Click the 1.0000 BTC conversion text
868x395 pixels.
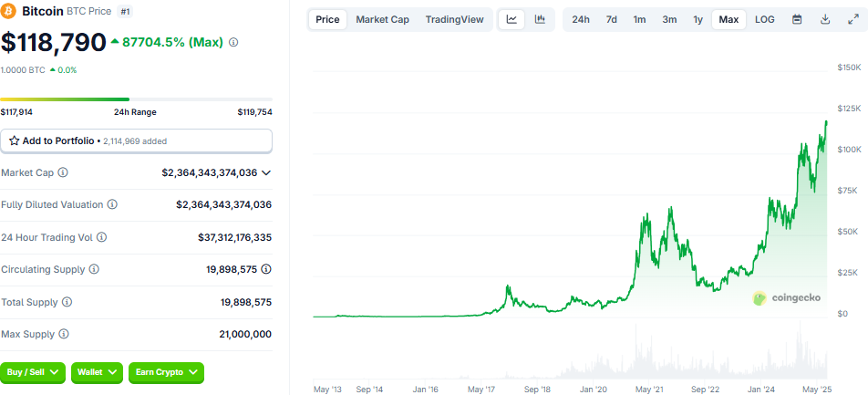pyautogui.click(x=23, y=70)
